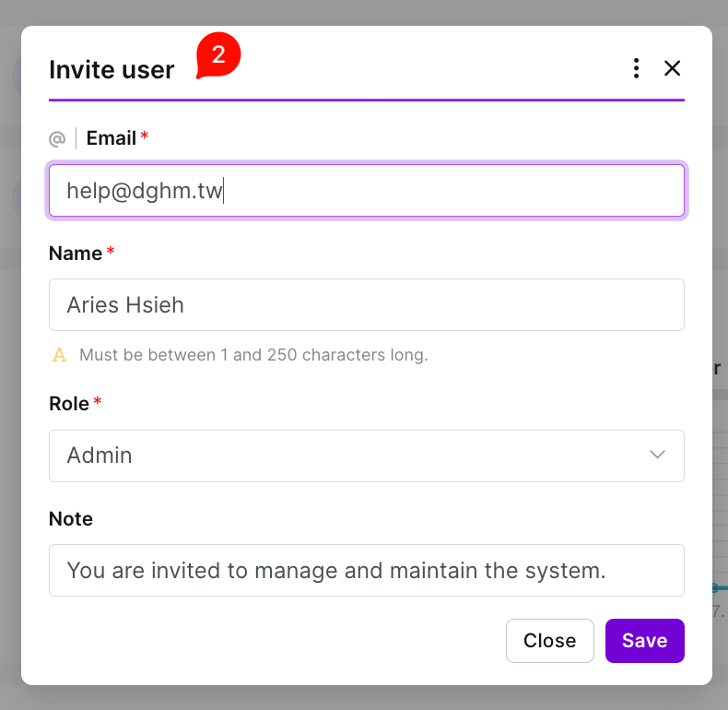Click the Name field label
This screenshot has width=728, height=710.
[x=76, y=254]
